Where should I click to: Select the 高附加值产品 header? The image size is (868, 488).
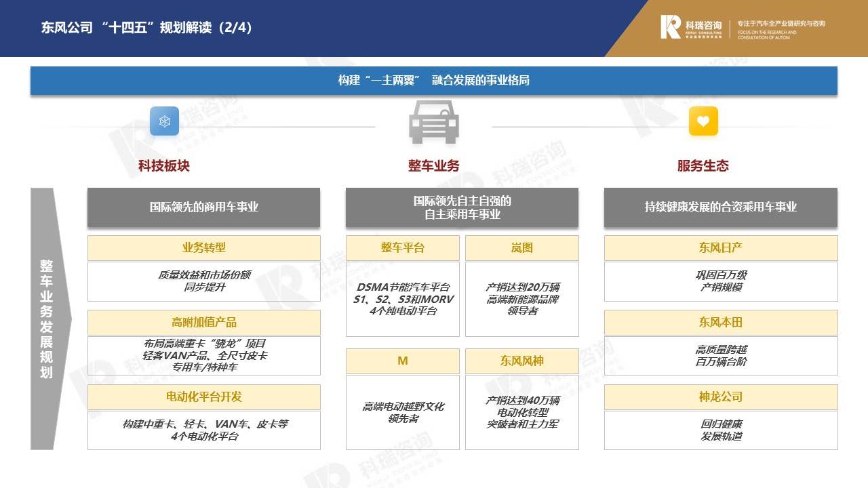pyautogui.click(x=203, y=322)
